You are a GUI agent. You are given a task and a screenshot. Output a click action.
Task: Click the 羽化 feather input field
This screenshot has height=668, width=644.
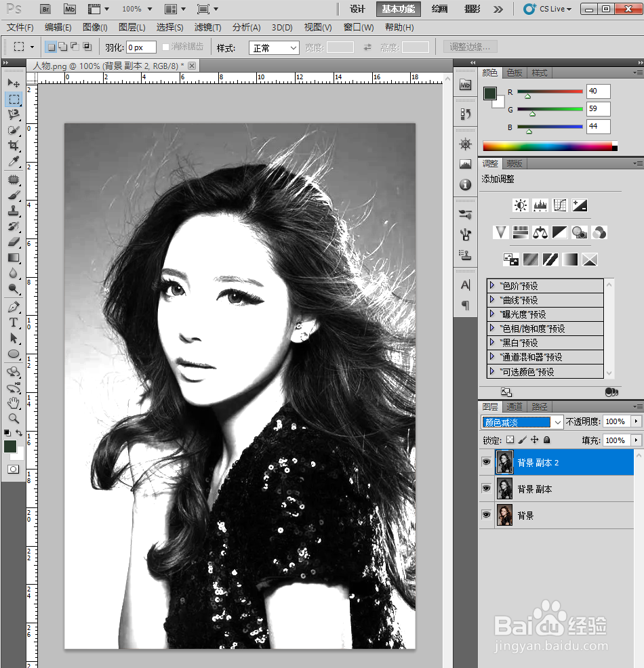[141, 47]
